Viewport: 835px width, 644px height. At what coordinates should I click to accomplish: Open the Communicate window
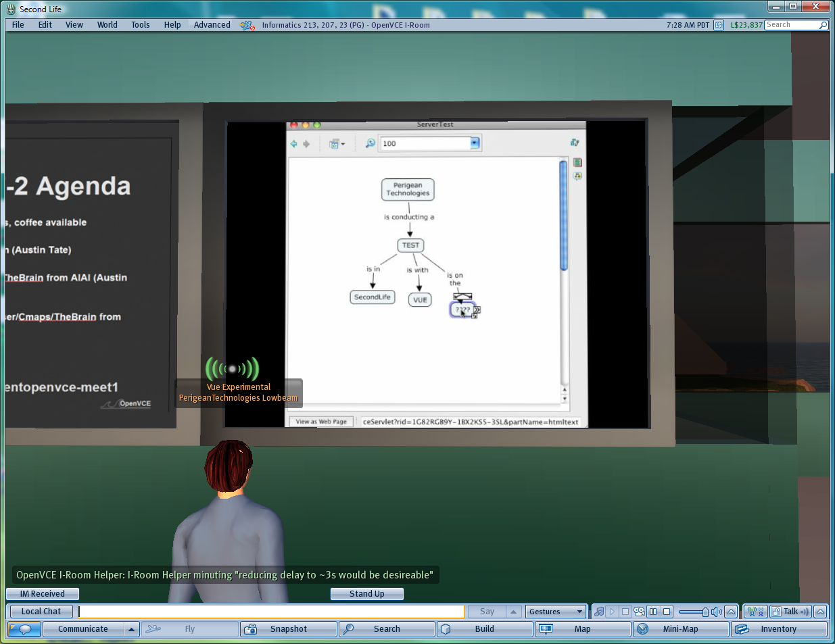(83, 629)
